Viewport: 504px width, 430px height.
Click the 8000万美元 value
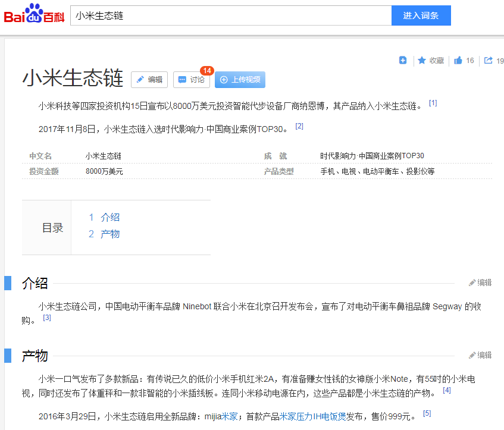[x=104, y=171]
